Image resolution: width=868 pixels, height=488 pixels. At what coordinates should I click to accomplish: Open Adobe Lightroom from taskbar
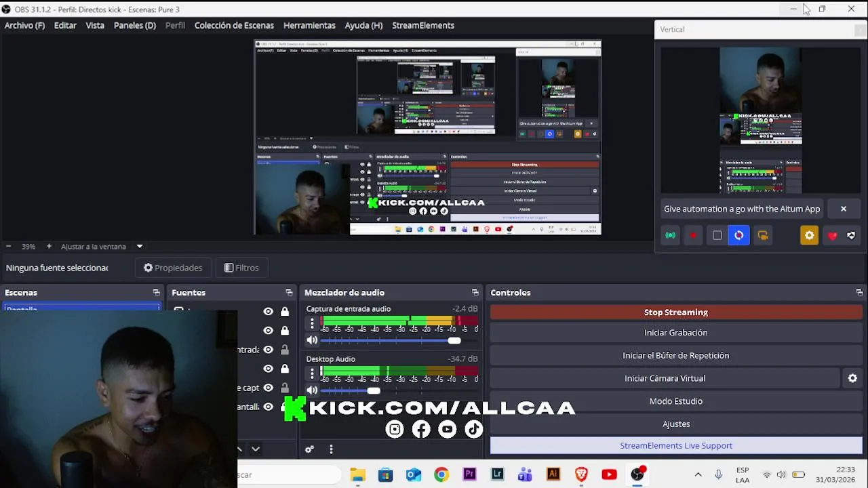pyautogui.click(x=498, y=474)
